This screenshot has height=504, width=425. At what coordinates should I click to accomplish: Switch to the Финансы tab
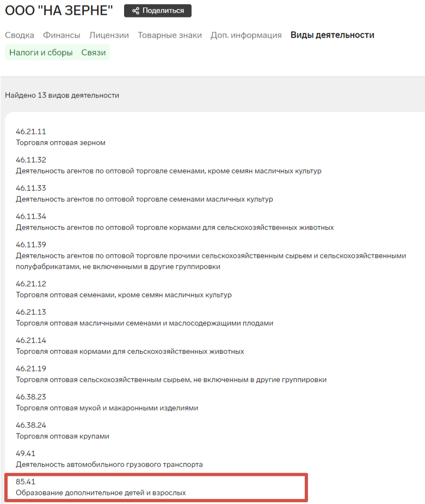[61, 35]
